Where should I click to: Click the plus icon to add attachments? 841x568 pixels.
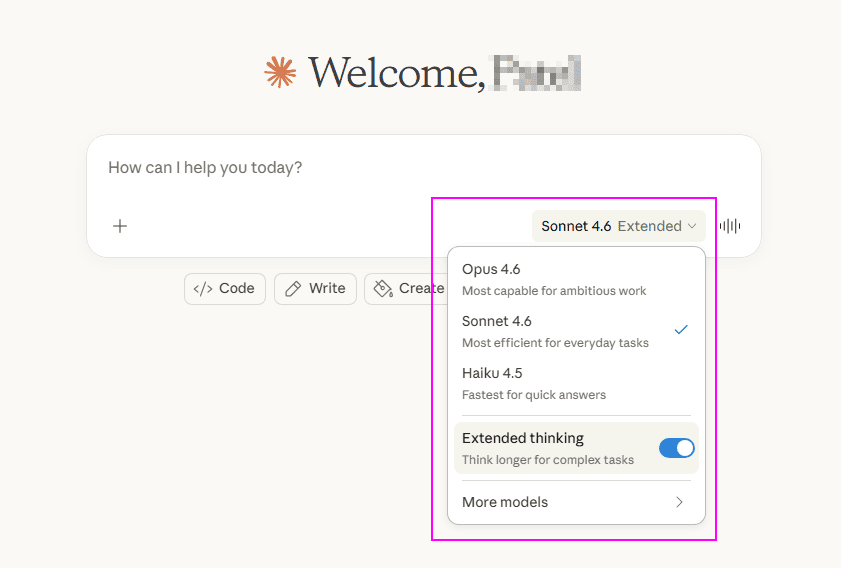point(120,226)
